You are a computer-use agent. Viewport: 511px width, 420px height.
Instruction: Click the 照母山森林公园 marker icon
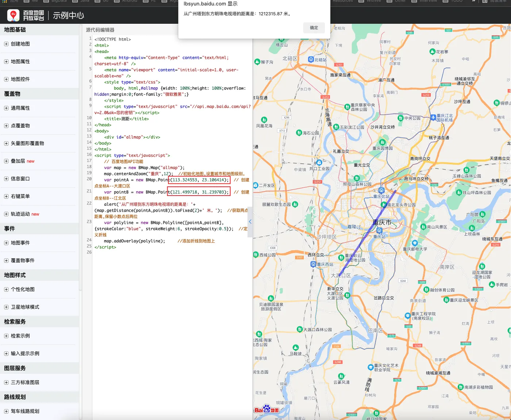click(x=357, y=178)
